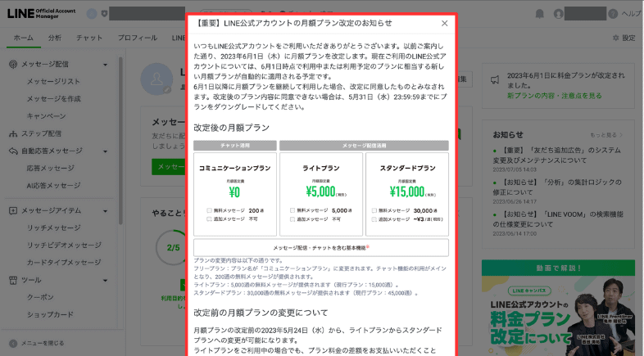Switch to the 分析 tab

point(55,38)
